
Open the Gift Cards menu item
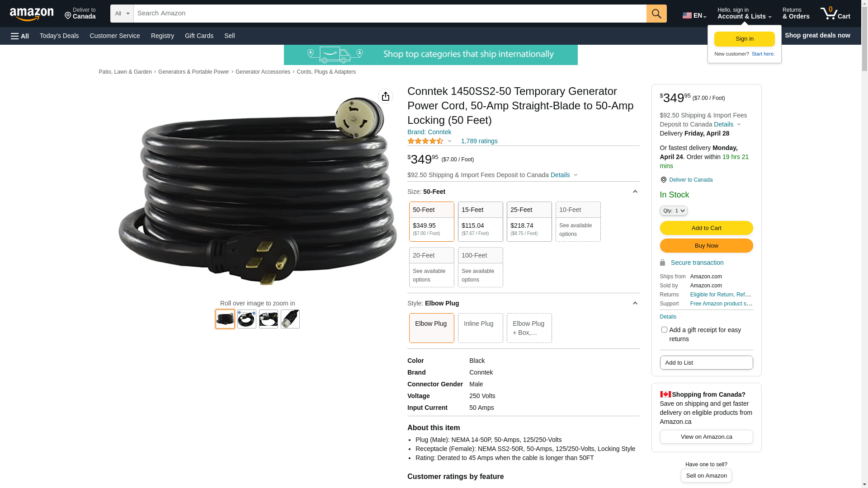point(199,36)
